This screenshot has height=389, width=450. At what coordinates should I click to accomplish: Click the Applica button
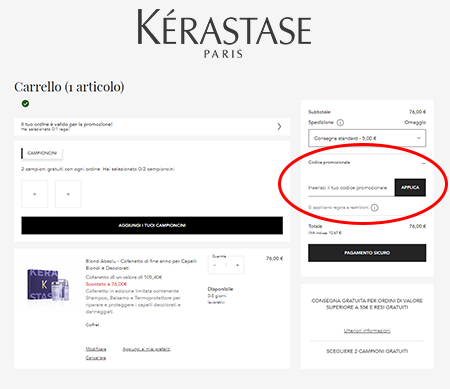[410, 187]
